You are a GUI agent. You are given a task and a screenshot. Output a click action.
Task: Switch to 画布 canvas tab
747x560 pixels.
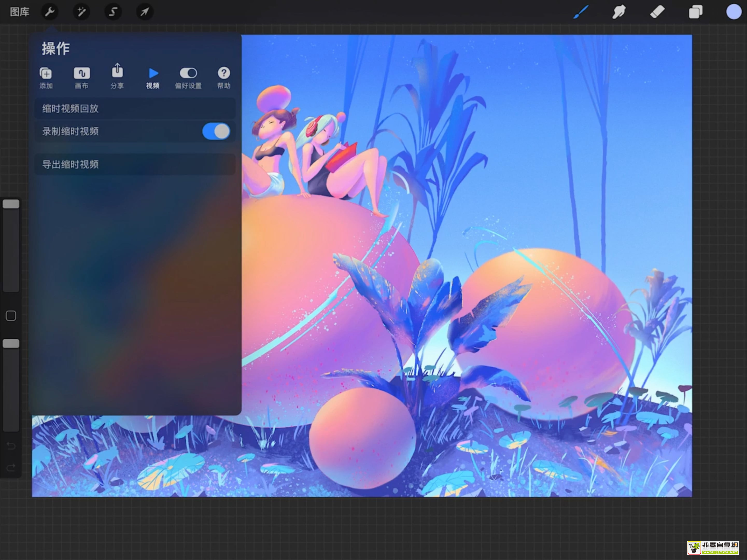[81, 78]
